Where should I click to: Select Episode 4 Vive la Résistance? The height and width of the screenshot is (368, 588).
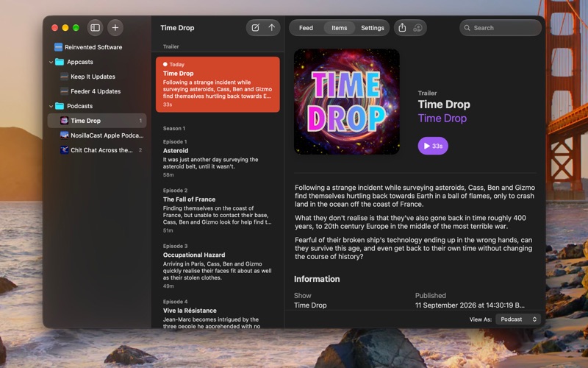pos(218,312)
